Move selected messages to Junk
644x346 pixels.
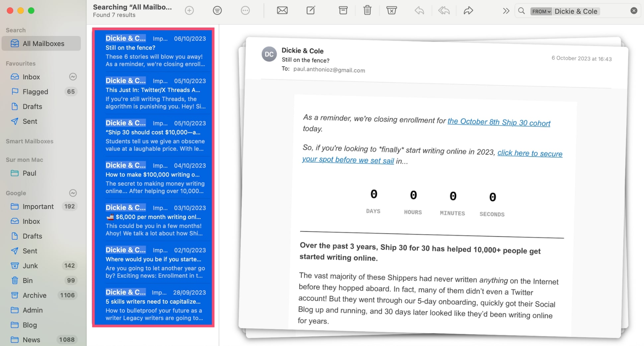click(x=392, y=11)
